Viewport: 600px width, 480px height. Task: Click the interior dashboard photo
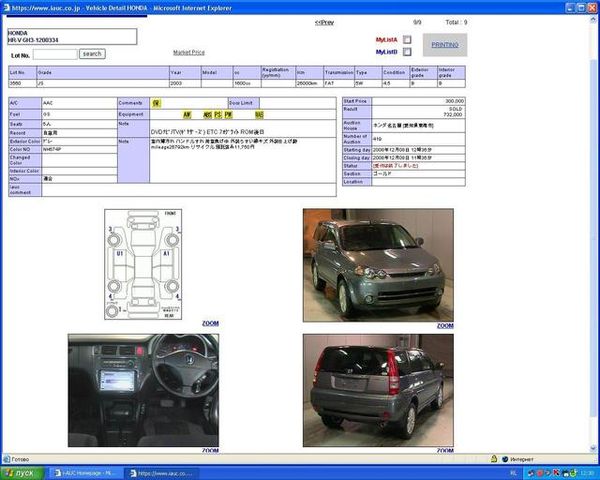[143, 390]
